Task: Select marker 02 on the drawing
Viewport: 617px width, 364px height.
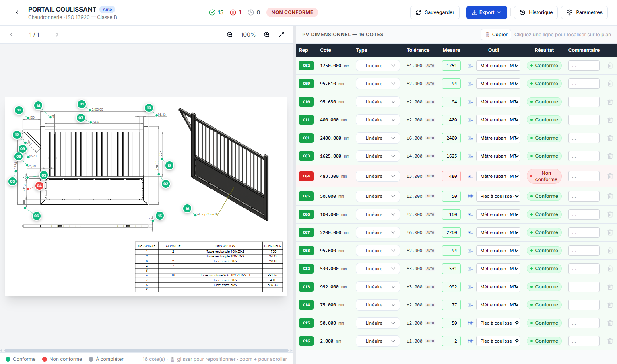Action: [x=166, y=184]
